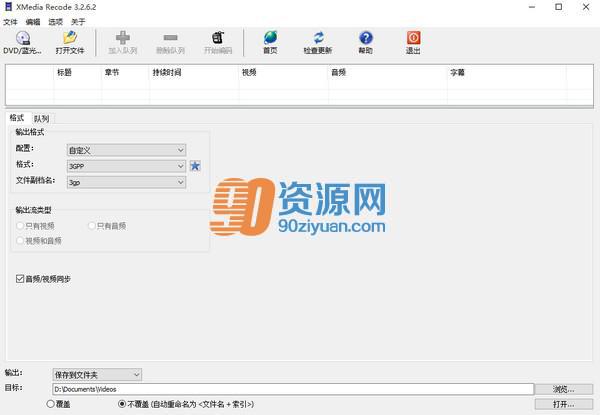Click the 章节 column header
Image resolution: width=600 pixels, height=415 pixels.
click(x=126, y=72)
